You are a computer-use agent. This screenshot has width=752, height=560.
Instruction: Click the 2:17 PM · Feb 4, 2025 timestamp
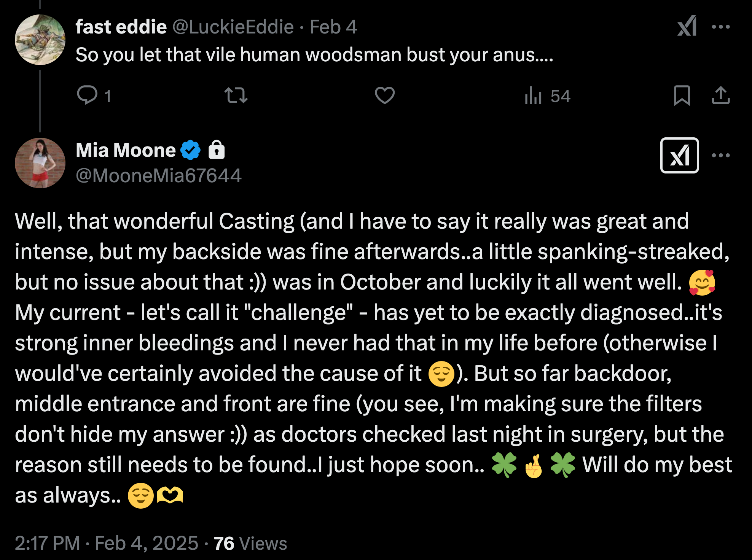pyautogui.click(x=107, y=543)
